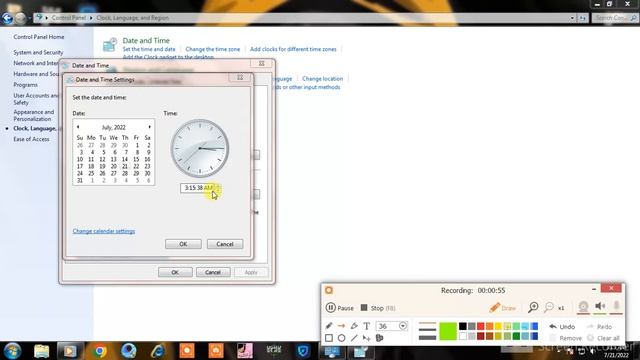The width and height of the screenshot is (640, 360).
Task: Open Change calendar settings link
Action: pos(104,231)
